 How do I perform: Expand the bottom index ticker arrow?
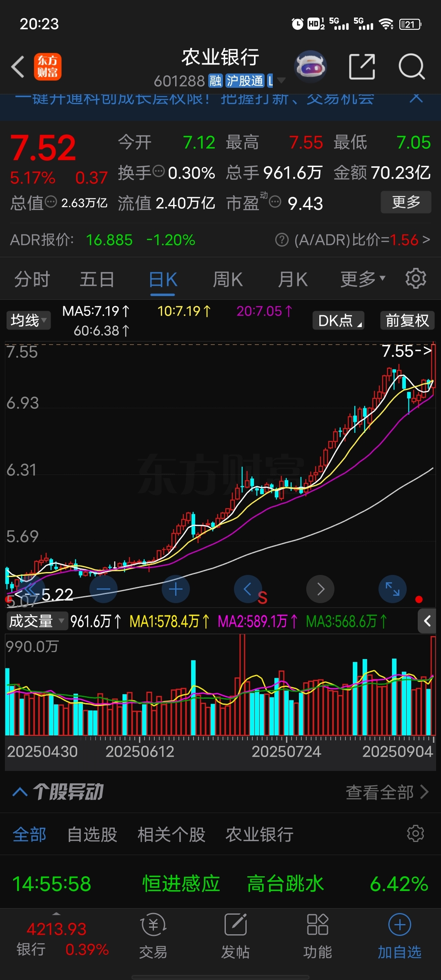(x=56, y=914)
